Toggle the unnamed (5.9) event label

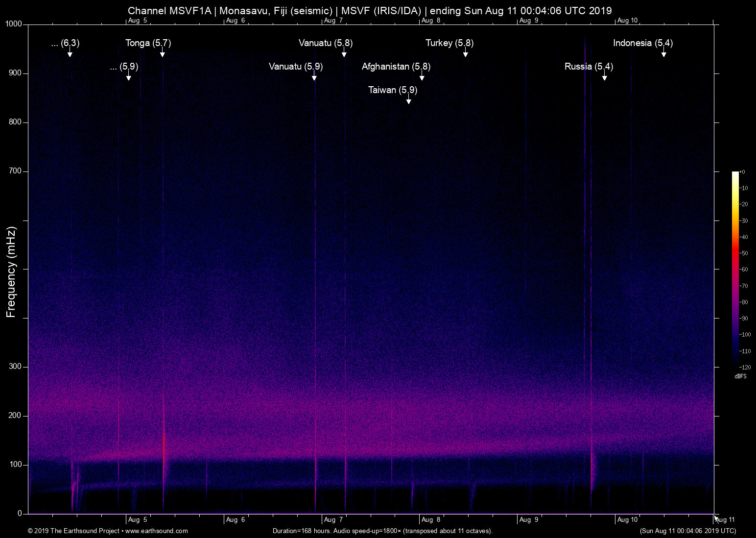124,67
